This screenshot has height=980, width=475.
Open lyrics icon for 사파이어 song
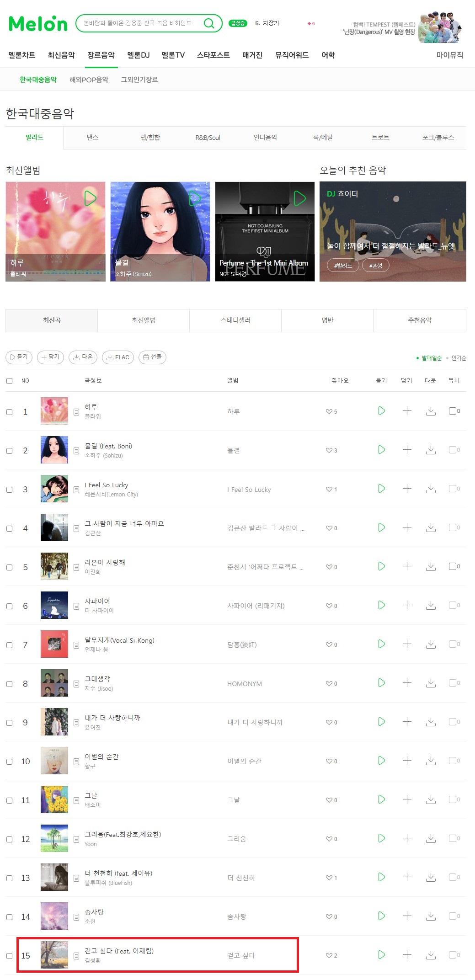(76, 606)
